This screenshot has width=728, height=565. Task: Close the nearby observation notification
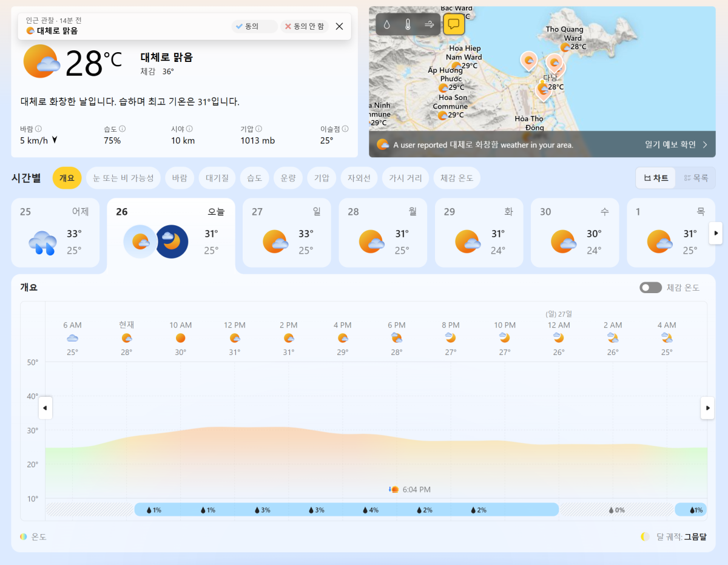click(x=339, y=27)
